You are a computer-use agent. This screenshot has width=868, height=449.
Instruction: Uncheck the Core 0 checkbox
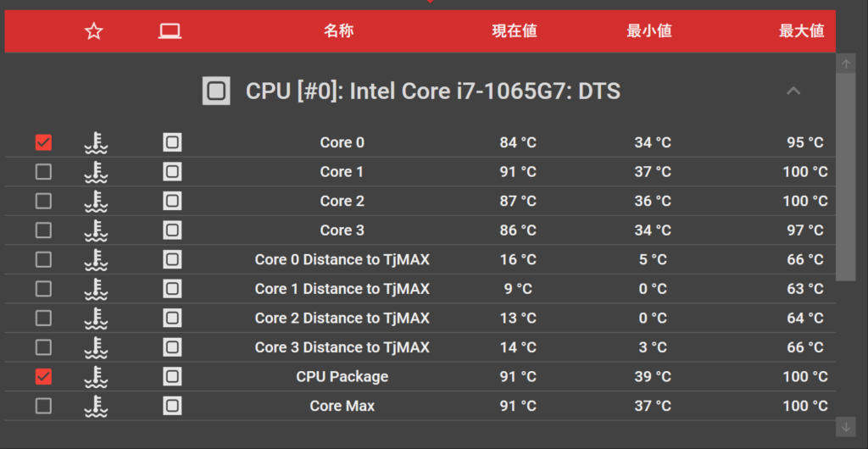(43, 142)
